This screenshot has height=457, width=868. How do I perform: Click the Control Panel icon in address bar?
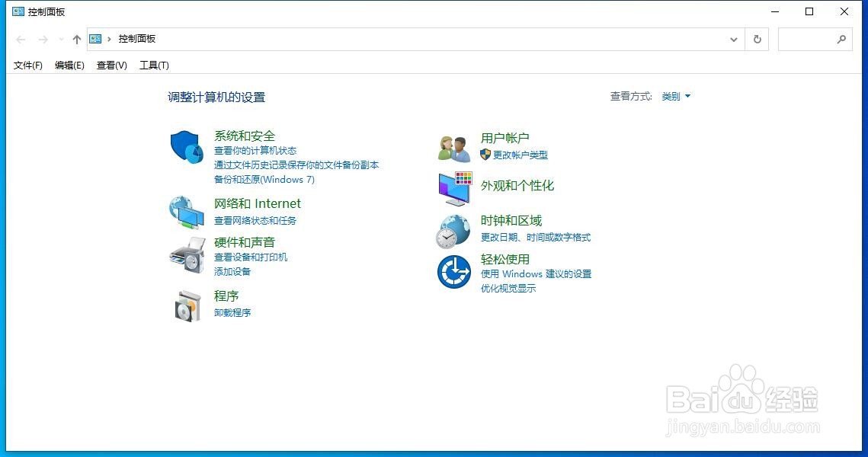point(95,38)
